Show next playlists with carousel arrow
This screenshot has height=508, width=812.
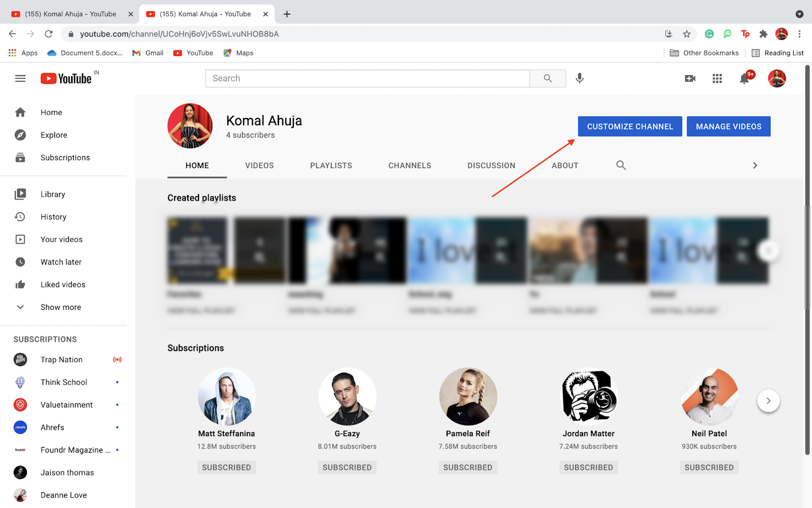[x=768, y=250]
